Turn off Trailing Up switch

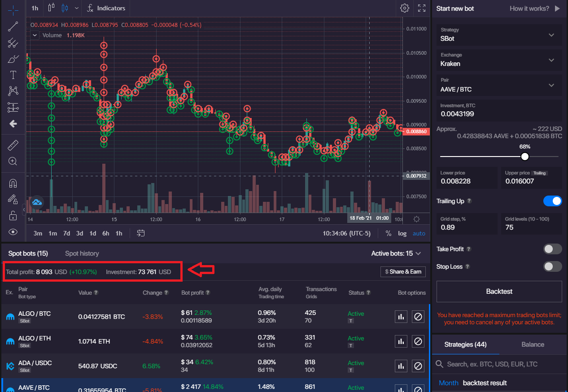coord(552,201)
